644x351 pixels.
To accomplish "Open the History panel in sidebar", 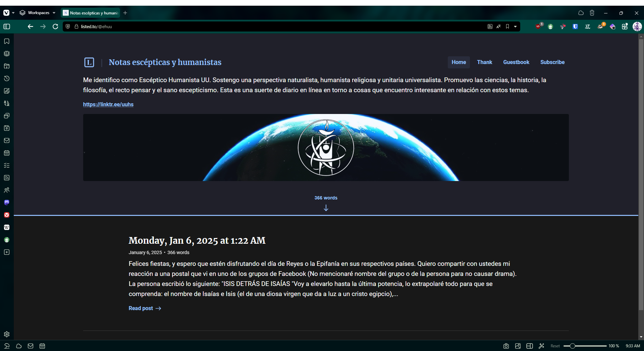I will (7, 78).
